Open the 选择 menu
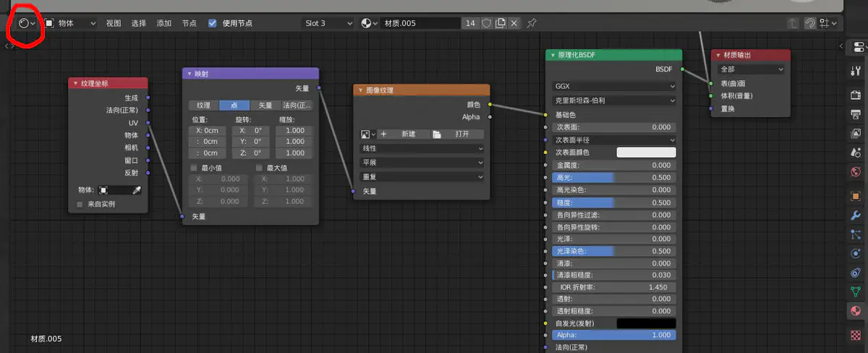This screenshot has width=868, height=353. 139,23
